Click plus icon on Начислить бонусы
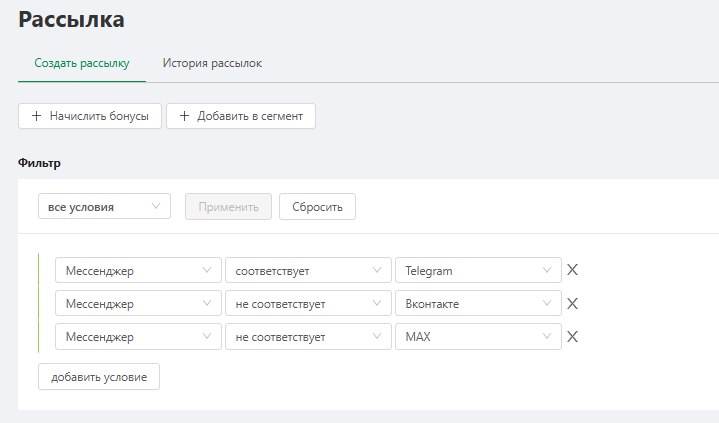This screenshot has width=719, height=423. pyautogui.click(x=37, y=116)
